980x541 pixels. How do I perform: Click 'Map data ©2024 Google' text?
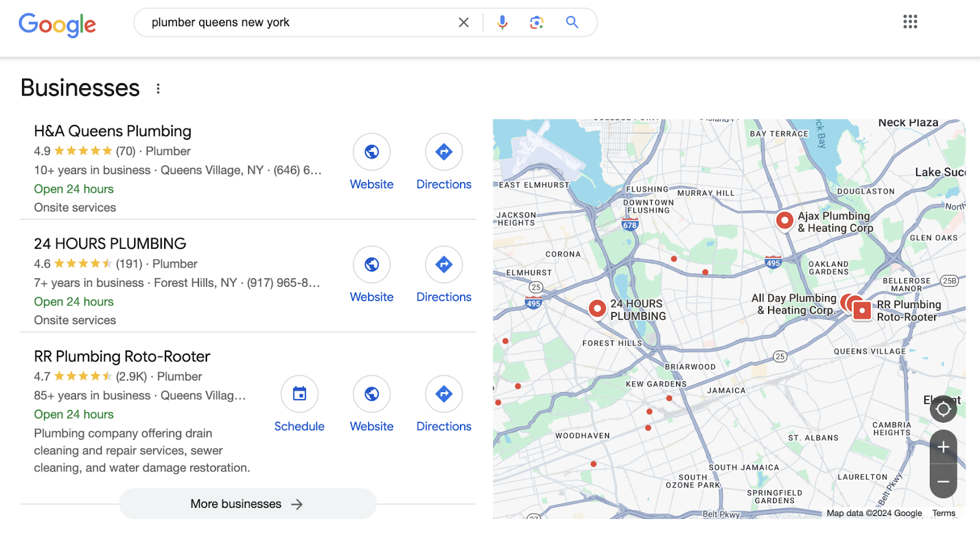click(874, 513)
